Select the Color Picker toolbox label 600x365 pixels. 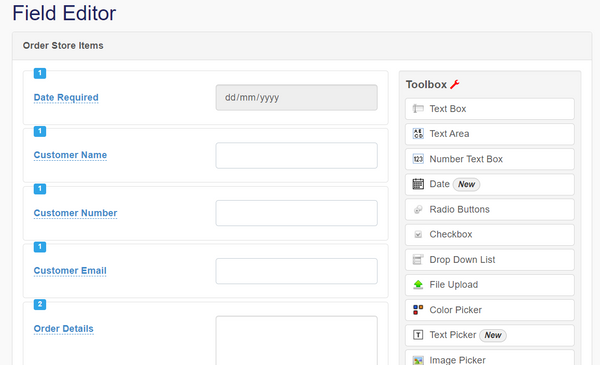point(455,310)
